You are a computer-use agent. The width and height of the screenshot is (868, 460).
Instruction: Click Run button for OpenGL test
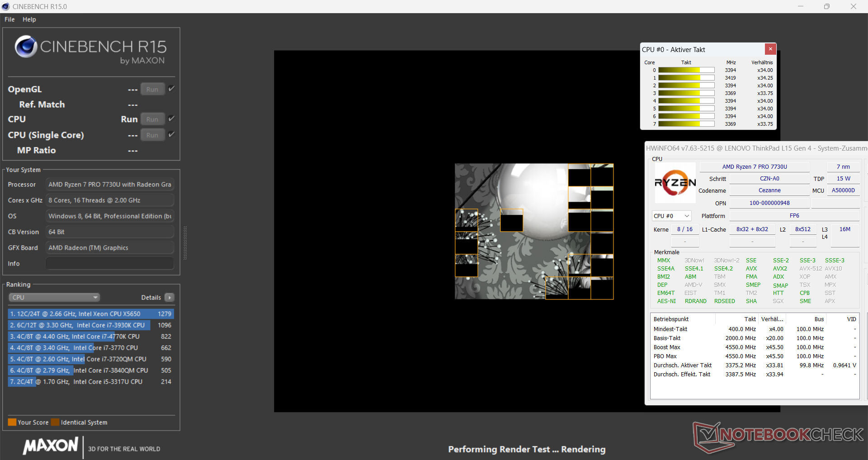pyautogui.click(x=152, y=89)
